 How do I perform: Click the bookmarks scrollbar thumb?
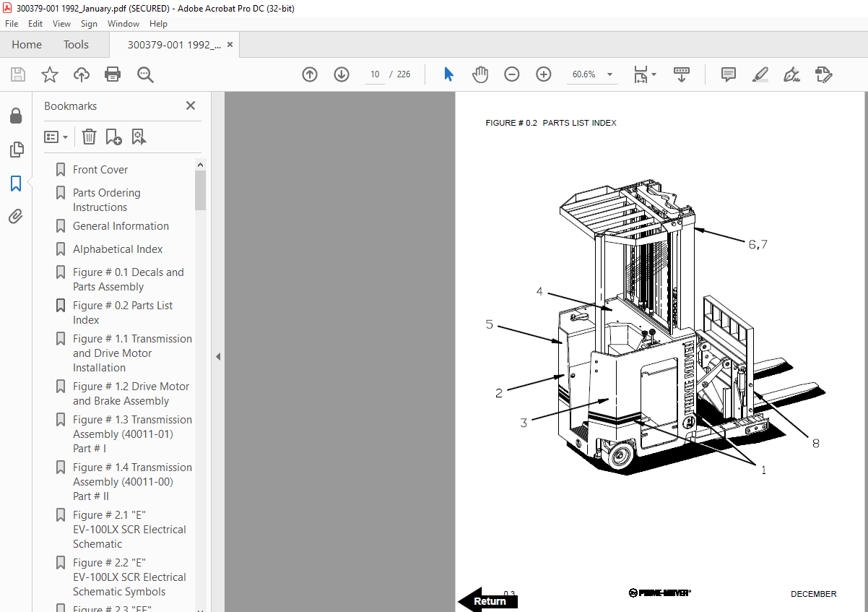pyautogui.click(x=200, y=191)
